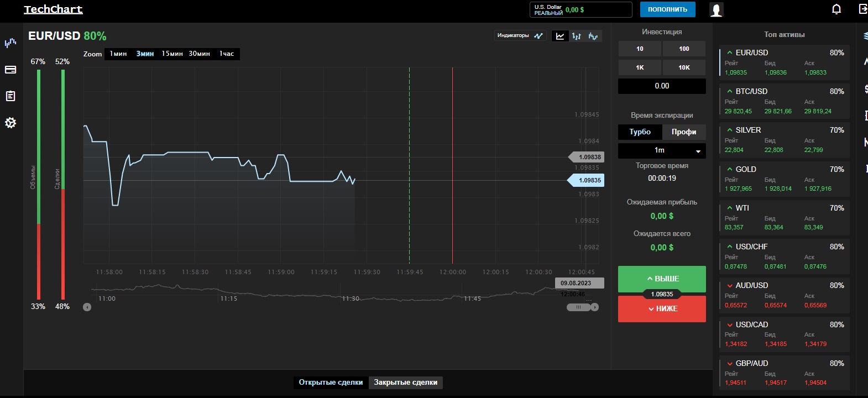Choose the 10K investment amount
Viewport: 868px width, 398px height.
click(684, 67)
